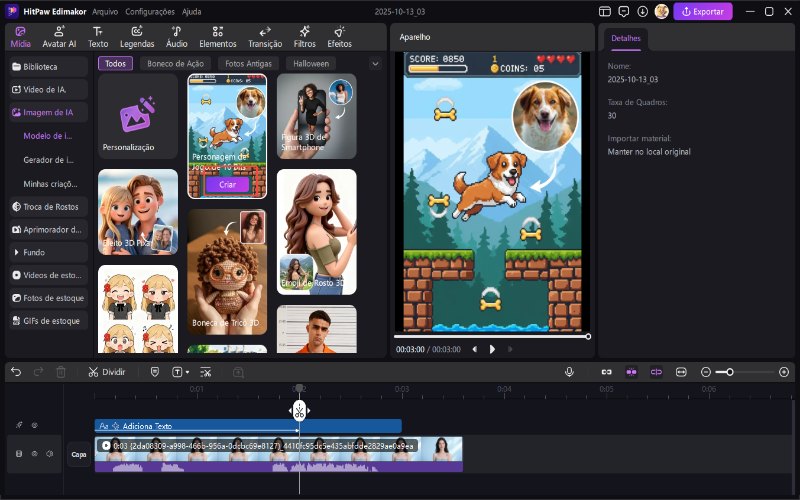800x500 pixels.
Task: Click the undo arrow in timeline toolbar
Action: (x=16, y=372)
